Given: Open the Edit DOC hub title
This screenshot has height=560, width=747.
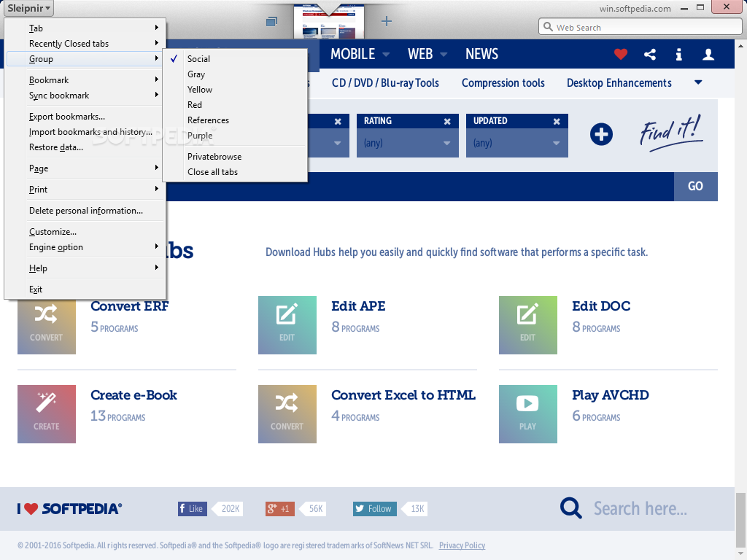Looking at the screenshot, I should click(x=601, y=306).
